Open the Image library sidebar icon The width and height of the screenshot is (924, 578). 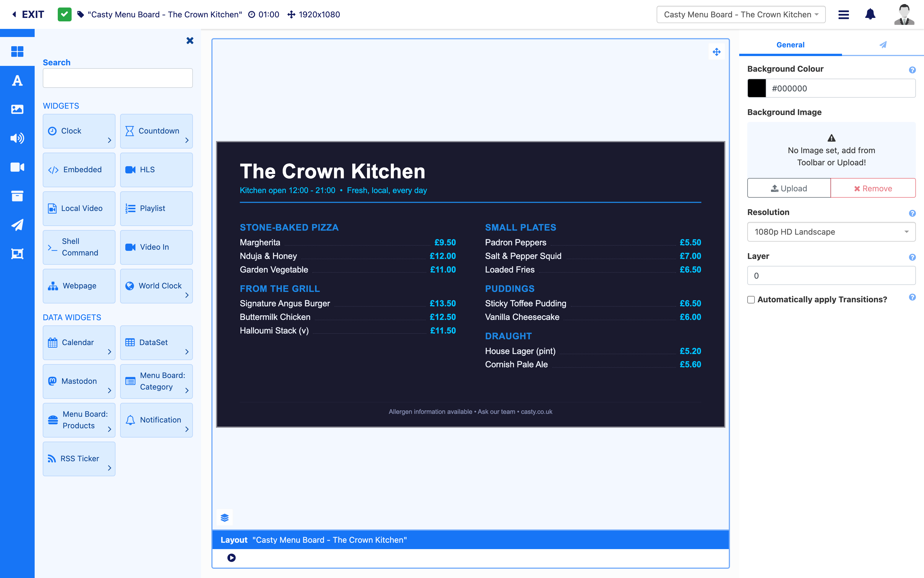[17, 109]
